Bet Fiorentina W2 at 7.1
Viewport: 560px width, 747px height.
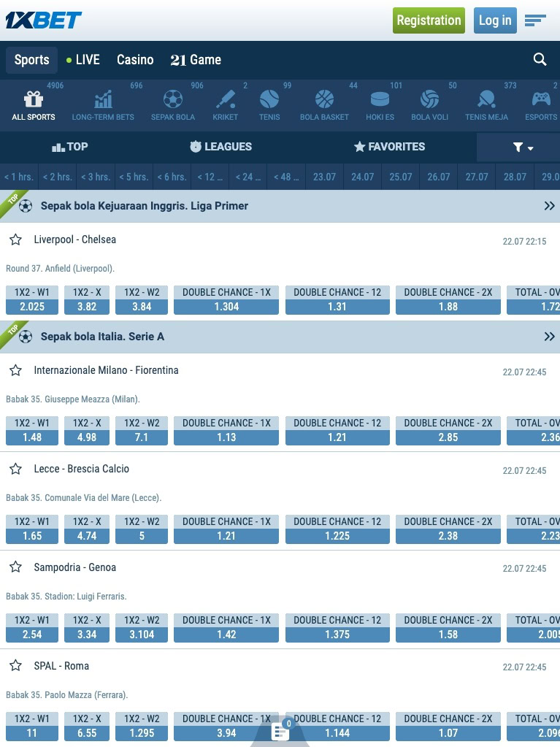tap(142, 431)
